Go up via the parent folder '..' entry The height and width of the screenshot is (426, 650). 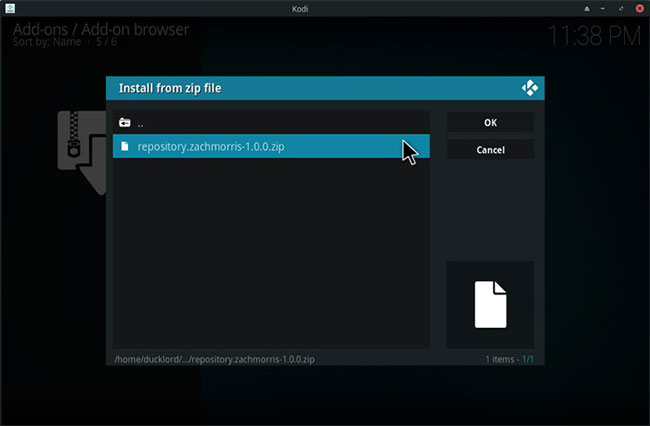tap(271, 123)
